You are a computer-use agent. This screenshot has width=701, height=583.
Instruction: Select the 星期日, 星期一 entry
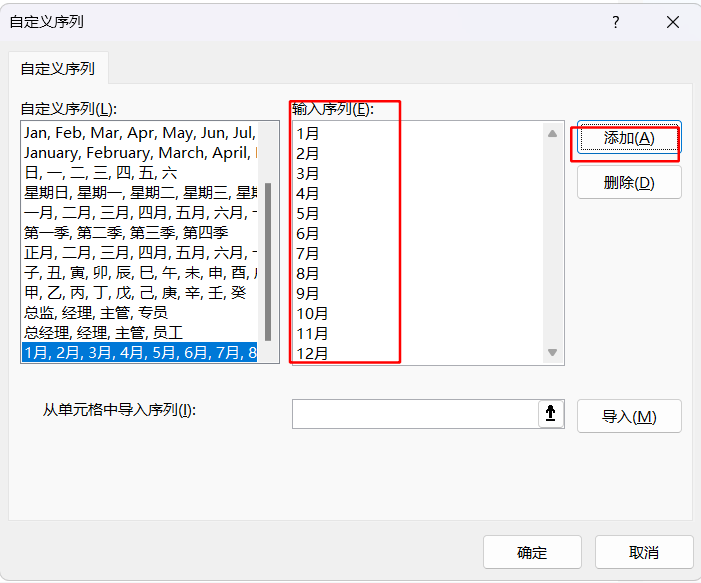139,193
